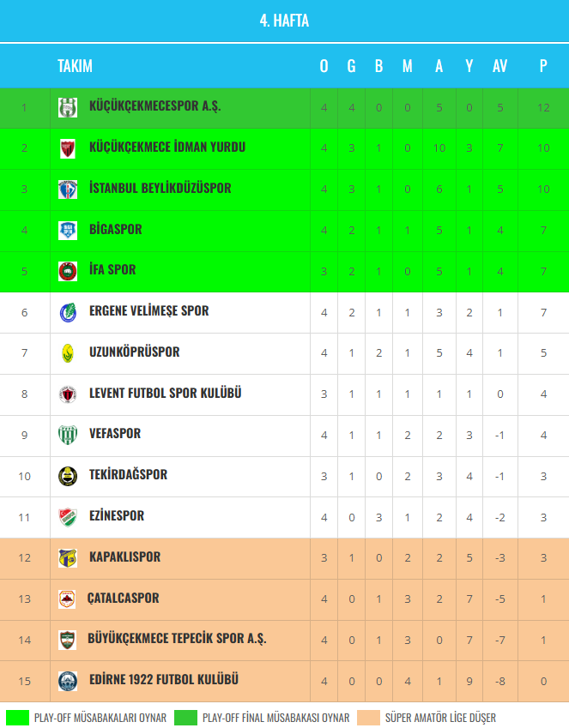569x728 pixels.
Task: Click the Ergene Velimeşe Spor logo
Action: point(68,312)
